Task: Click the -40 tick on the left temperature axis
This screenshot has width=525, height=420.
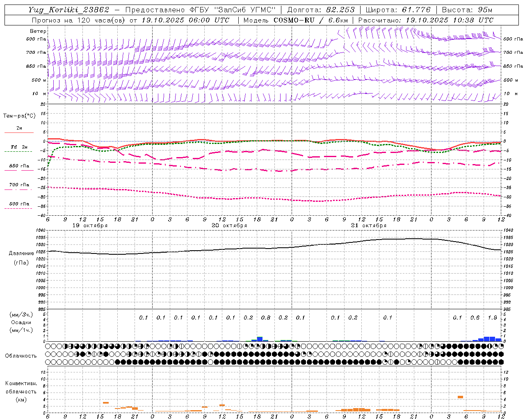Action: point(41,215)
